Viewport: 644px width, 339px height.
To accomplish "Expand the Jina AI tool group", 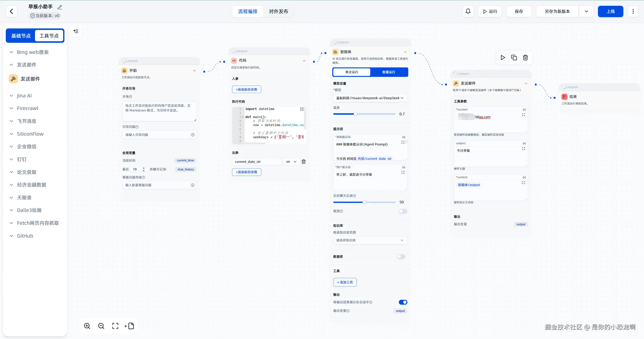I will (x=24, y=96).
